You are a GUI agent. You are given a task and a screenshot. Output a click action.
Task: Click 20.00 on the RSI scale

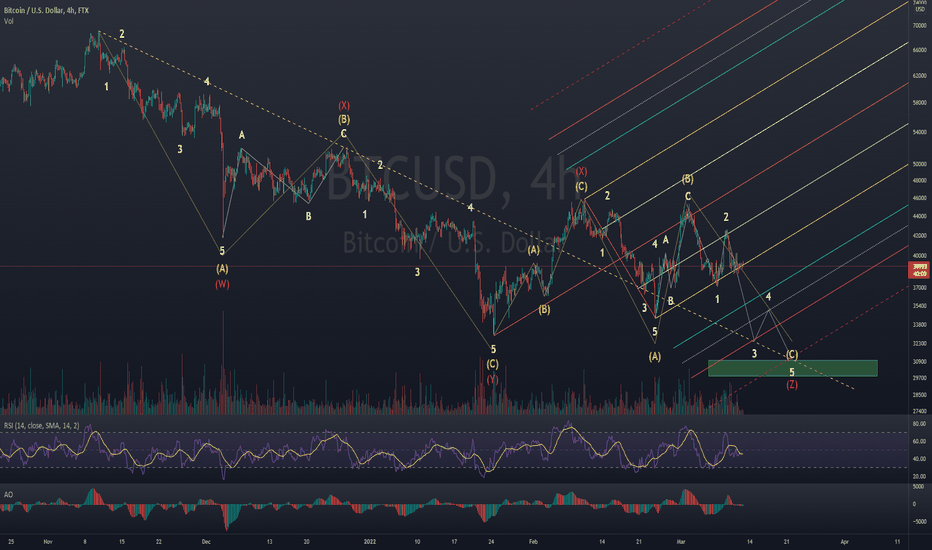click(920, 476)
